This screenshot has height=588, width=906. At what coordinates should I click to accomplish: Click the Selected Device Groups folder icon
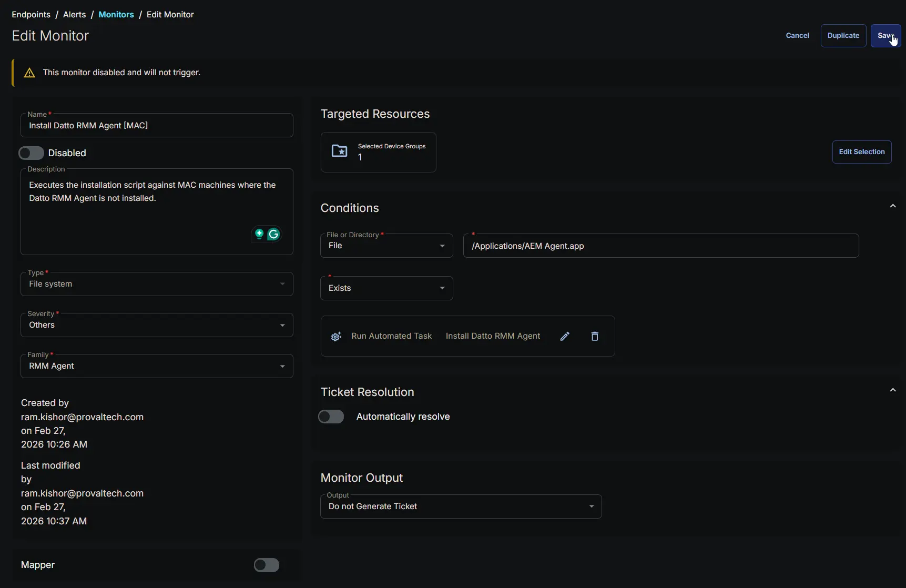pyautogui.click(x=340, y=151)
